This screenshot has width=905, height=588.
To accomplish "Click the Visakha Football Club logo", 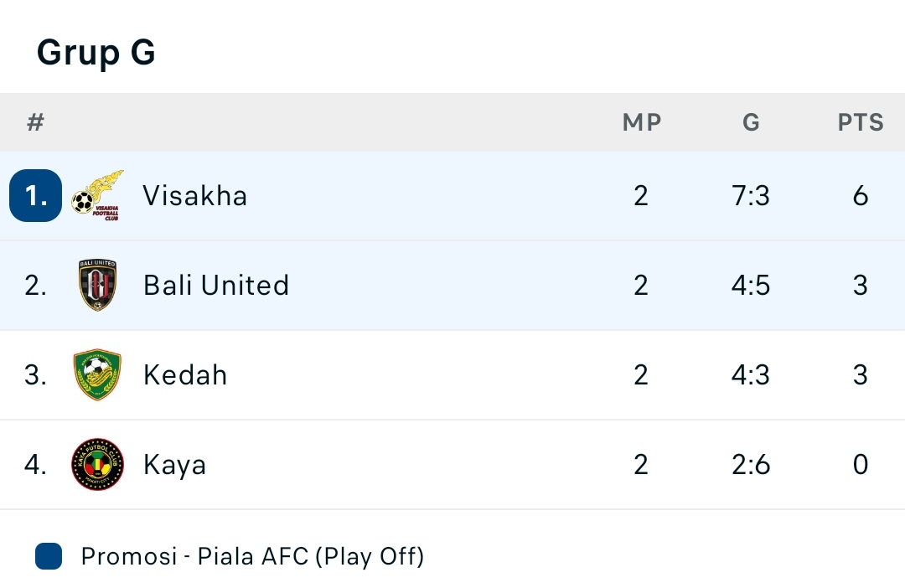I will 97,196.
